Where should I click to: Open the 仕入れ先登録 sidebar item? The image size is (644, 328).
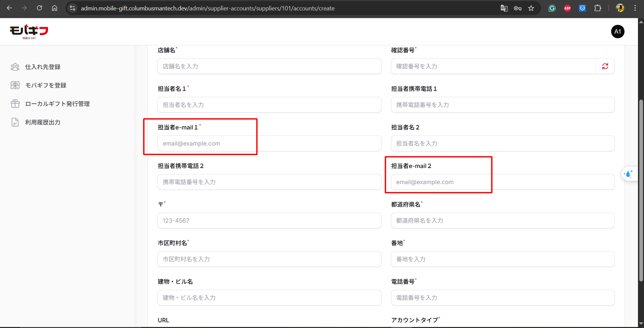click(43, 67)
